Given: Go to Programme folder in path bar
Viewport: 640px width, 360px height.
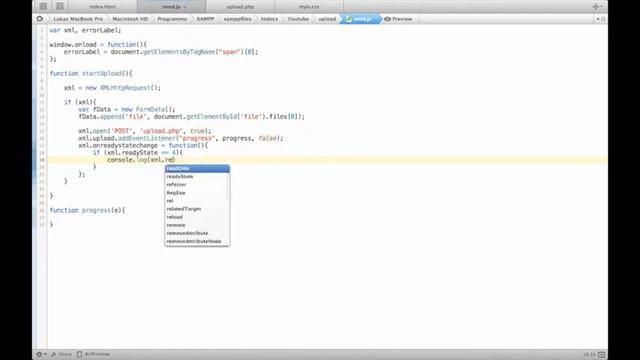Looking at the screenshot, I should click(172, 19).
